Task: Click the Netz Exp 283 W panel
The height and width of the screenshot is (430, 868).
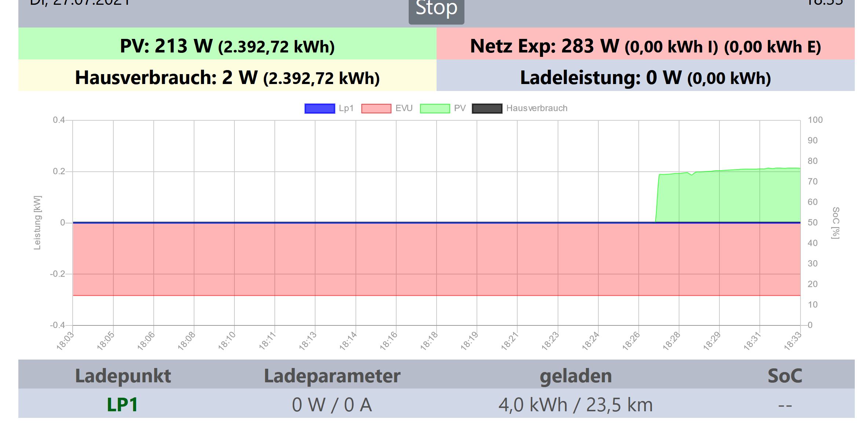Action: 645,46
